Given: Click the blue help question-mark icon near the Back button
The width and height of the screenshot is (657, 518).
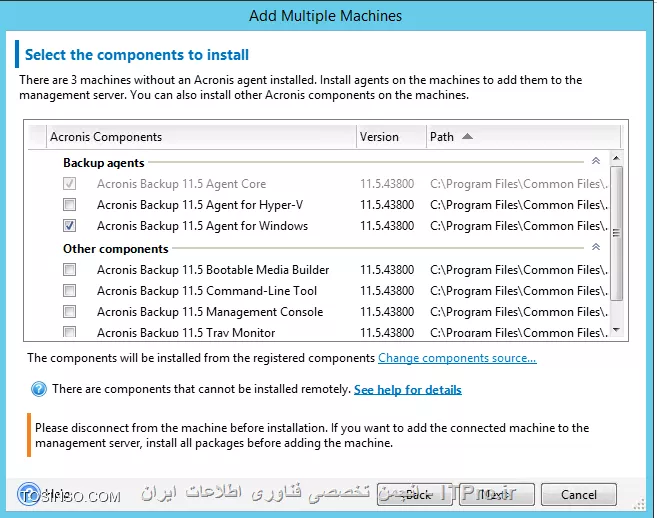Looking at the screenshot, I should [x=28, y=494].
